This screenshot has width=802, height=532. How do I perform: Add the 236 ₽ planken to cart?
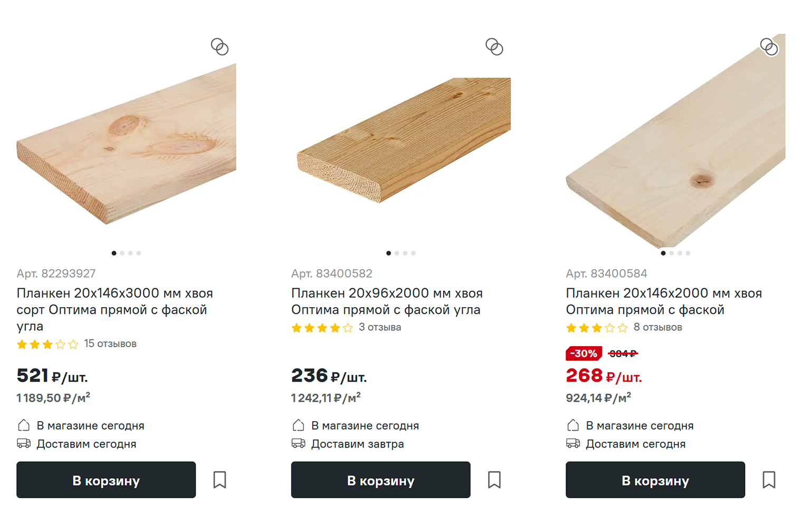pyautogui.click(x=380, y=480)
